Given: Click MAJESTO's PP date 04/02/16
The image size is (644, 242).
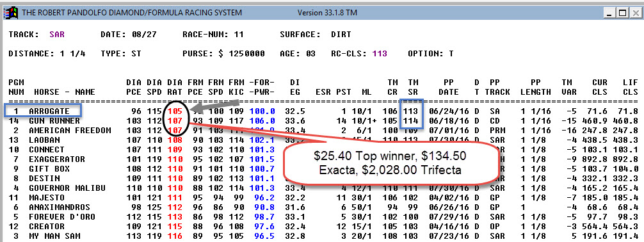Looking at the screenshot, I should pyautogui.click(x=449, y=198).
